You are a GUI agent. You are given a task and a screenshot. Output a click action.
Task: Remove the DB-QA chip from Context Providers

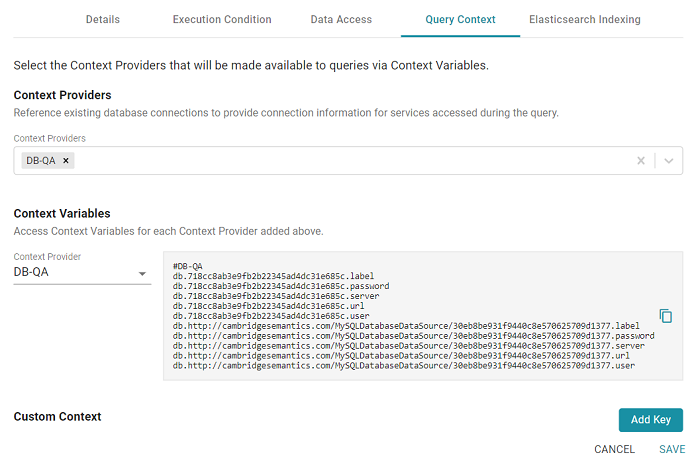tap(66, 160)
